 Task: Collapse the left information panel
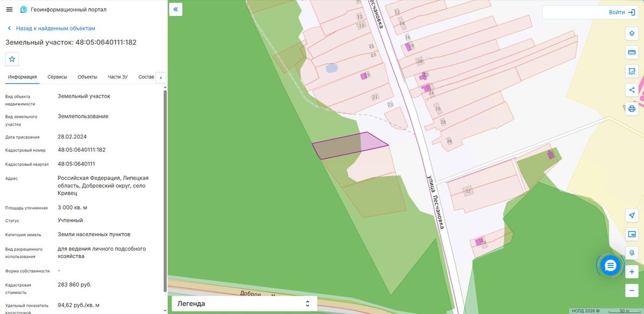176,9
